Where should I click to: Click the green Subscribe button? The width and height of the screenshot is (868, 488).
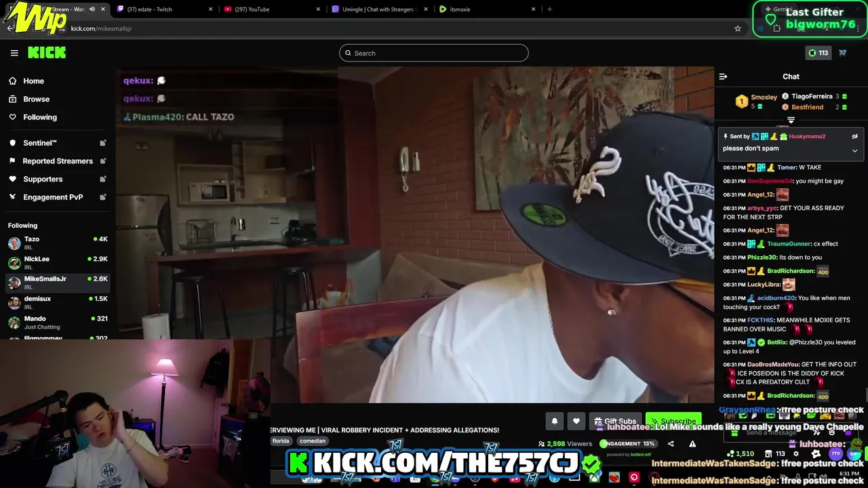click(673, 422)
